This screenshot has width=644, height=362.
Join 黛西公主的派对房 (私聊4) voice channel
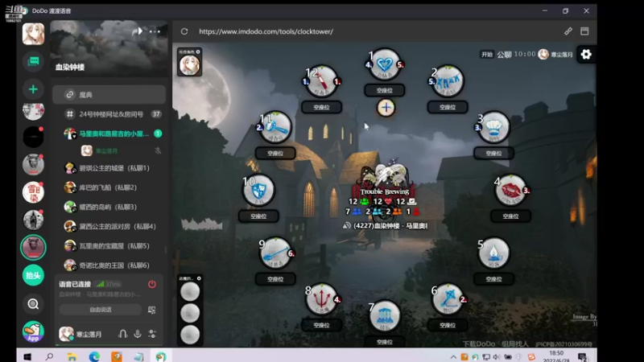(x=109, y=226)
